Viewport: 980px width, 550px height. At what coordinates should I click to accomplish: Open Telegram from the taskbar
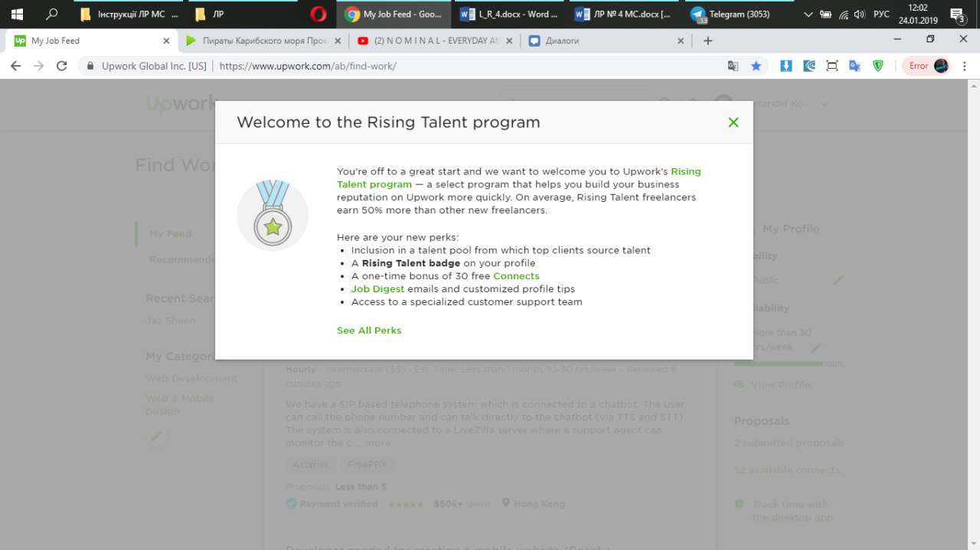740,14
